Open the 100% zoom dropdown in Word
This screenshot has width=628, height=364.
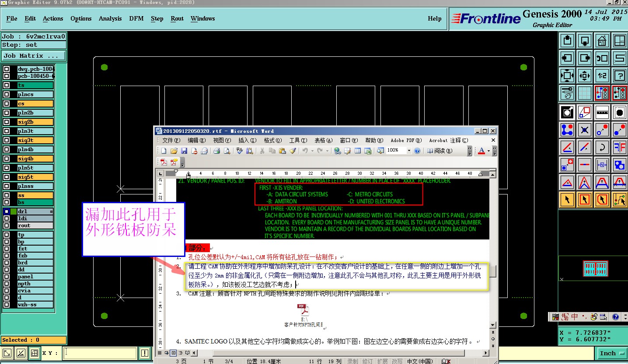point(409,151)
